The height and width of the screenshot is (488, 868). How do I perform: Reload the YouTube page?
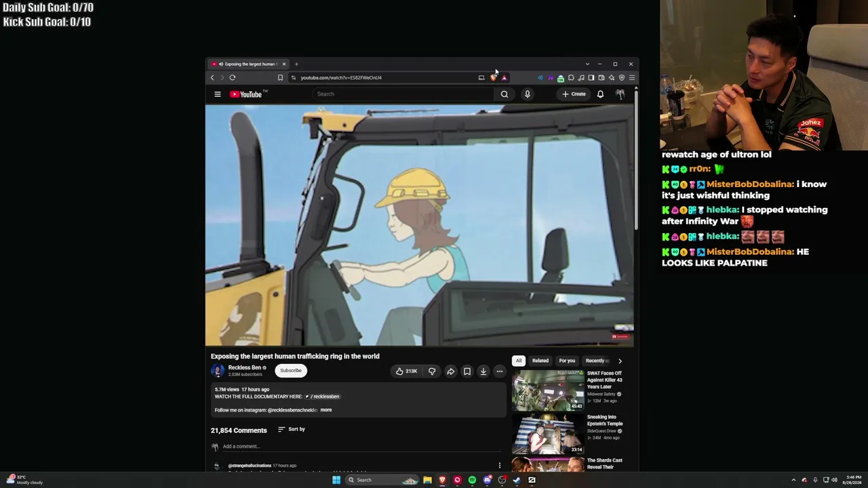pos(232,77)
